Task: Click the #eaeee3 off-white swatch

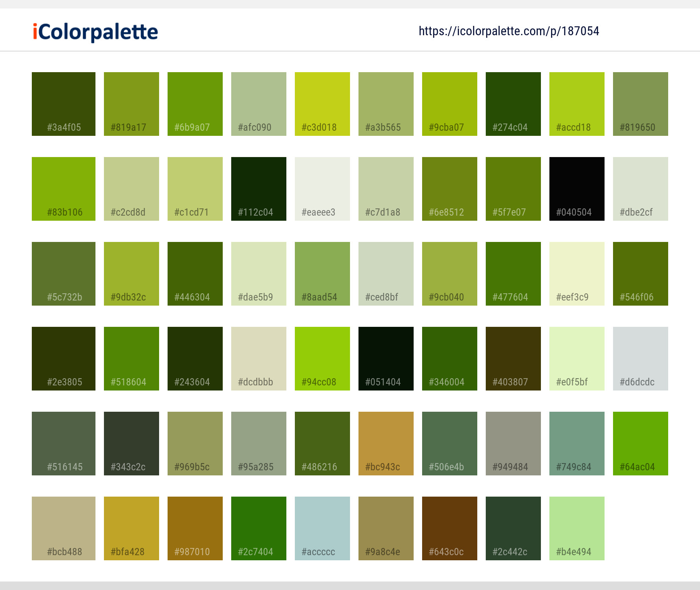Action: [x=322, y=189]
